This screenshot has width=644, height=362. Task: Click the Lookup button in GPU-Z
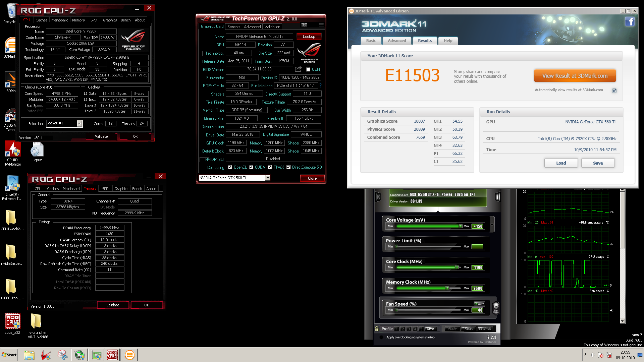coord(309,37)
